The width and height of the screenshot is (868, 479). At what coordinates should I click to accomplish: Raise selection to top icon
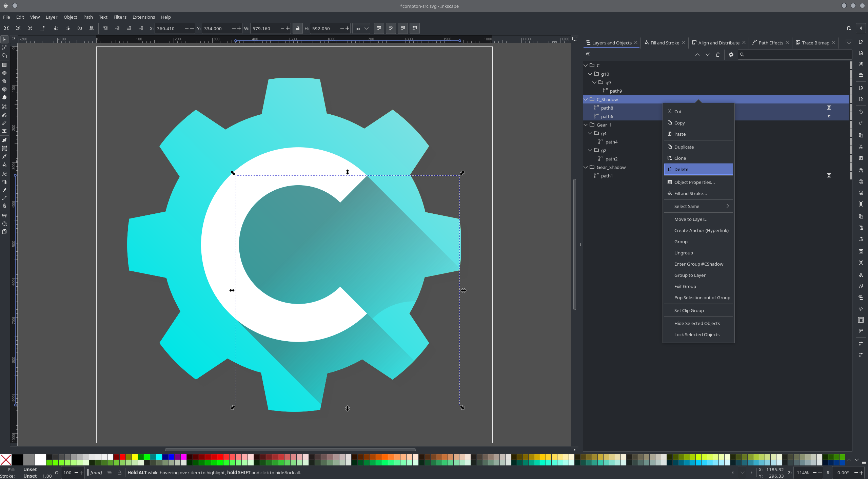(105, 28)
